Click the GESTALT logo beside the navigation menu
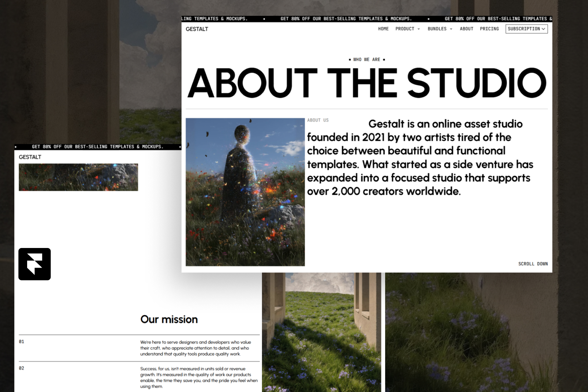The image size is (588, 392). [x=197, y=29]
